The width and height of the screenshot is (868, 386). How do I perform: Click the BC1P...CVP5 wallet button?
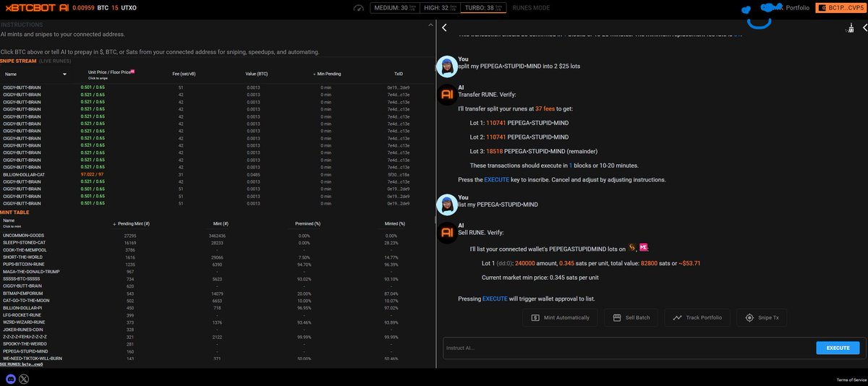(840, 7)
